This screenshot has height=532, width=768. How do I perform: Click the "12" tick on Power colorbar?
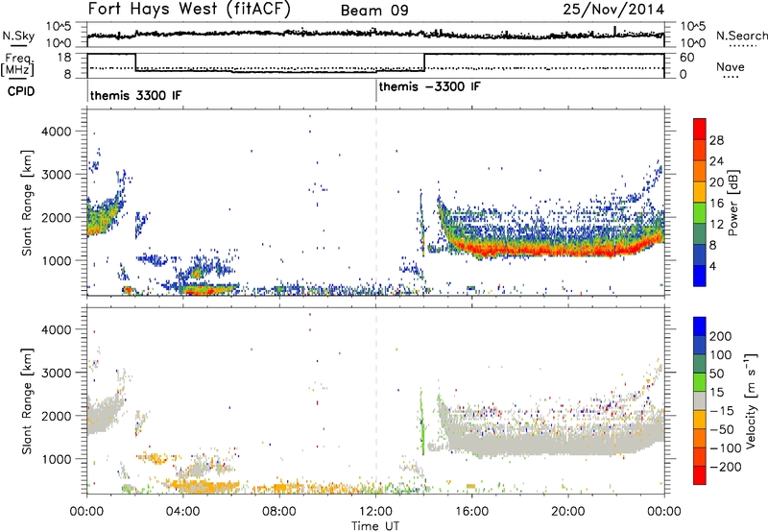click(x=716, y=225)
